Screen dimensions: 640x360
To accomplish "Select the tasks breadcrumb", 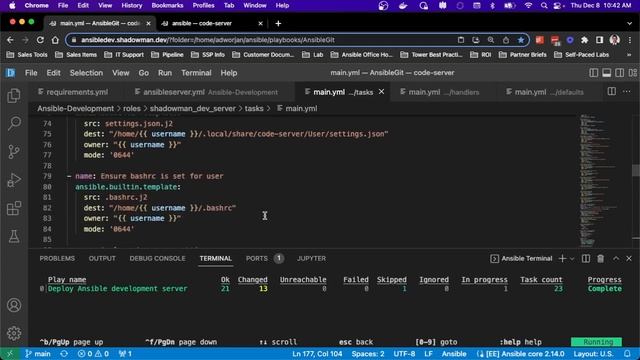I will pyautogui.click(x=254, y=109).
